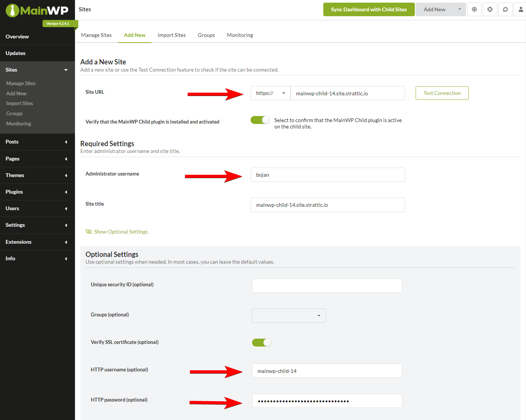Turn off the Verify SSL certificate toggle
Image resolution: width=526 pixels, height=420 pixels.
click(x=261, y=342)
